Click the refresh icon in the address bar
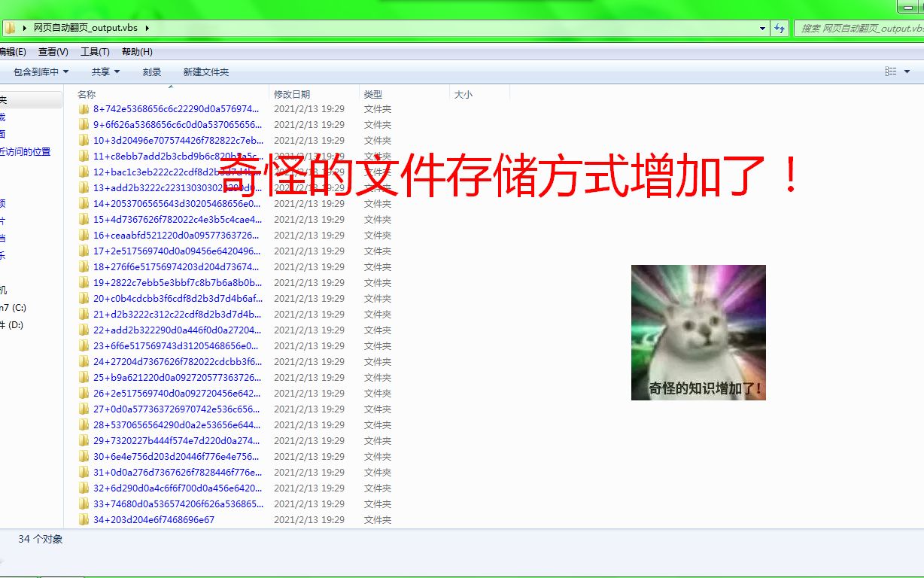 [x=780, y=27]
